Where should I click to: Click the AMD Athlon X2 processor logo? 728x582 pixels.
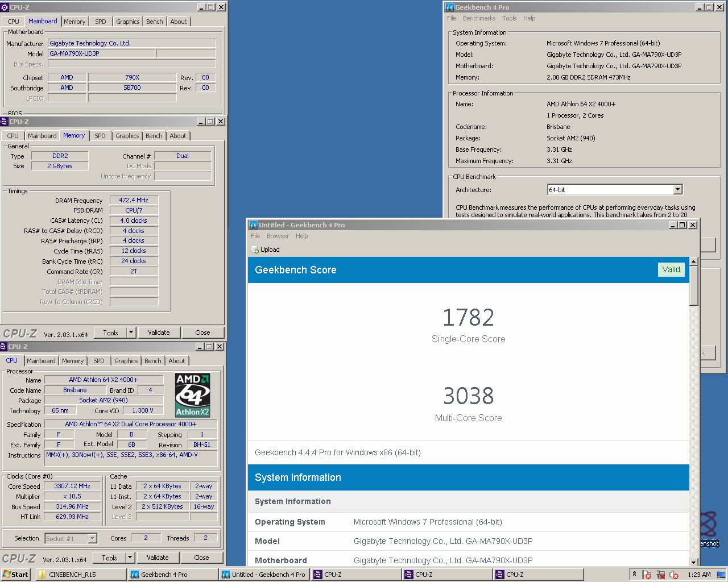click(192, 395)
